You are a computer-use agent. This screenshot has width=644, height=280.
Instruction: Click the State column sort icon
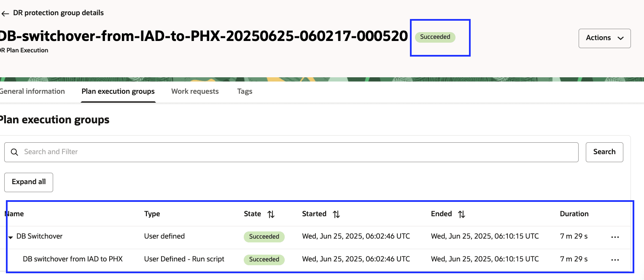tap(271, 214)
